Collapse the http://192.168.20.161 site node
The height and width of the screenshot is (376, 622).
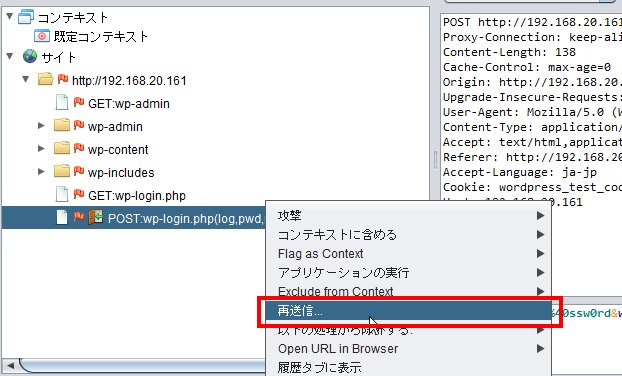pyautogui.click(x=26, y=79)
